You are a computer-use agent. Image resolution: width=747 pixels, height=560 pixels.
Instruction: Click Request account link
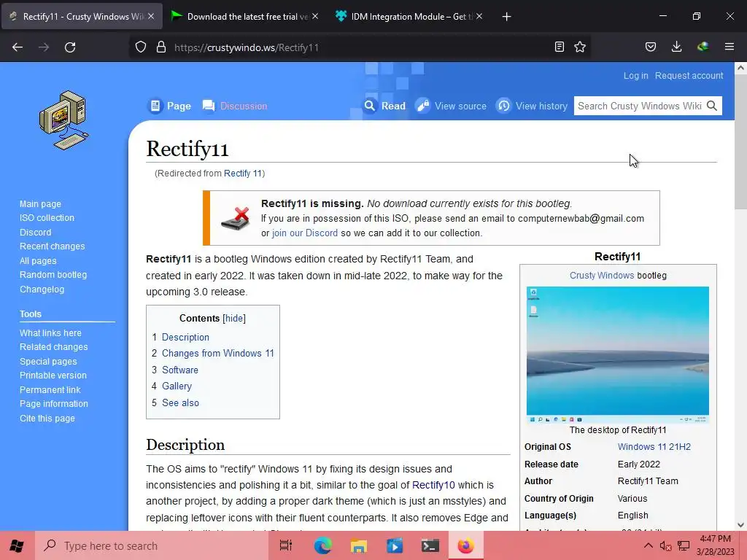click(x=689, y=76)
